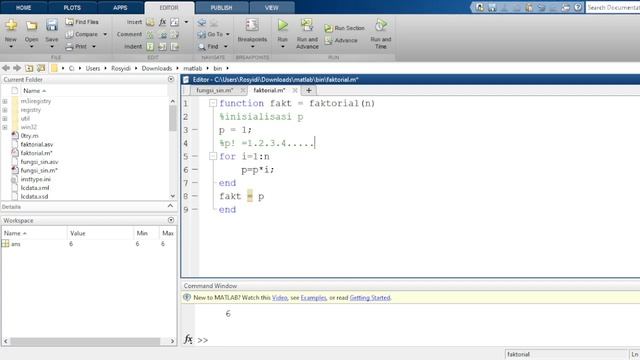The width and height of the screenshot is (640, 360).
Task: Click the Advance button
Action: (341, 40)
